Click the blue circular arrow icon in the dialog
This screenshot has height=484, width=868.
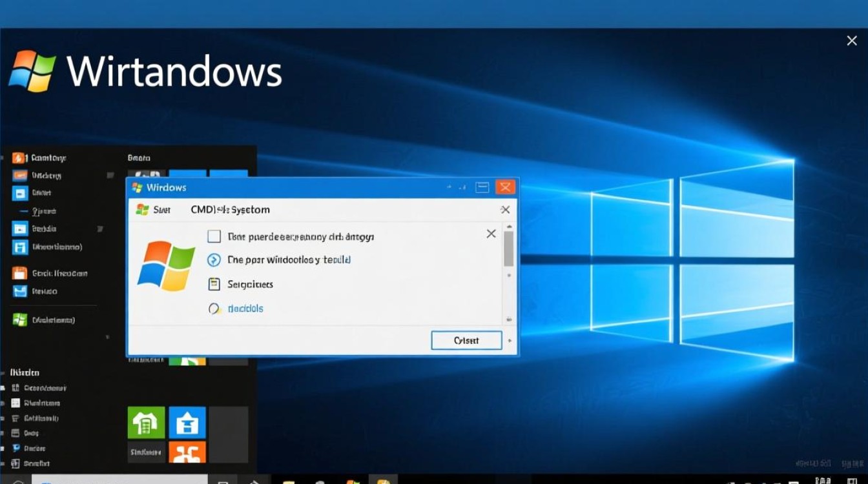(214, 259)
